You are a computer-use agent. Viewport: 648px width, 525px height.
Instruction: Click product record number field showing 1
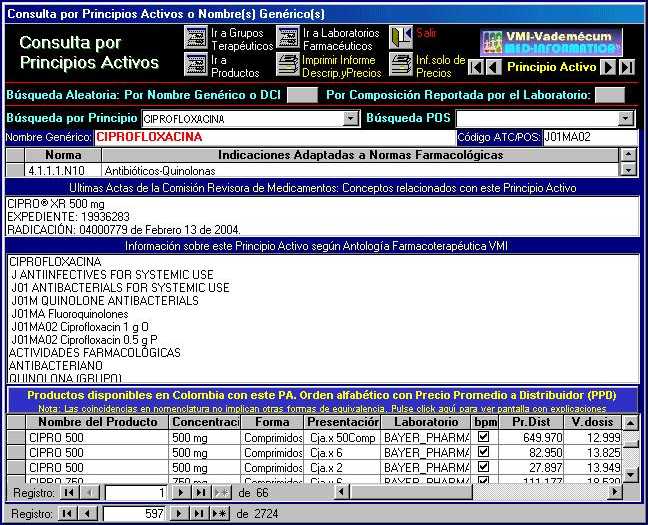(x=136, y=492)
